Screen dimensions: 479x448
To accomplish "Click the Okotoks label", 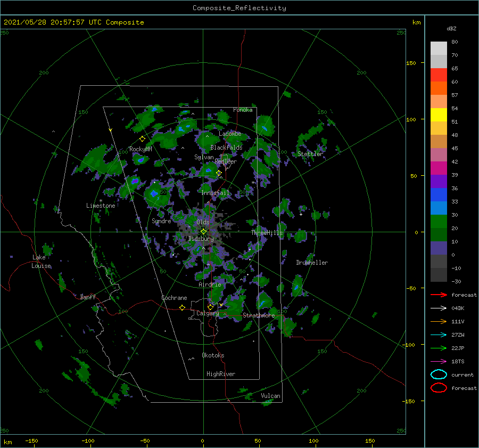I will click(x=213, y=355).
